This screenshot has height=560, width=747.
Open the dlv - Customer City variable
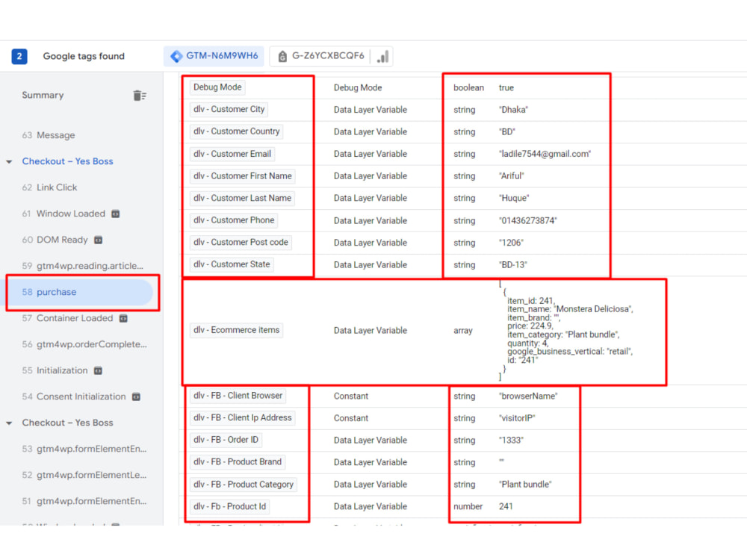tap(229, 110)
